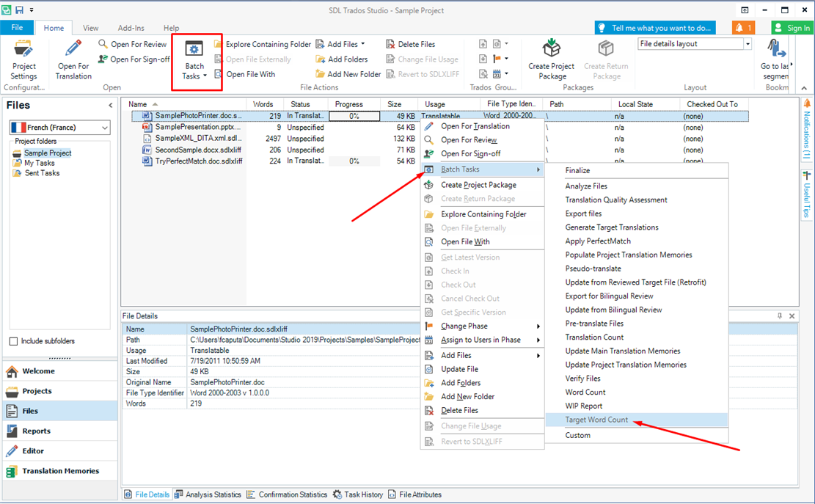Click Delete Files in the ribbon
The image size is (815, 504).
[x=411, y=44]
